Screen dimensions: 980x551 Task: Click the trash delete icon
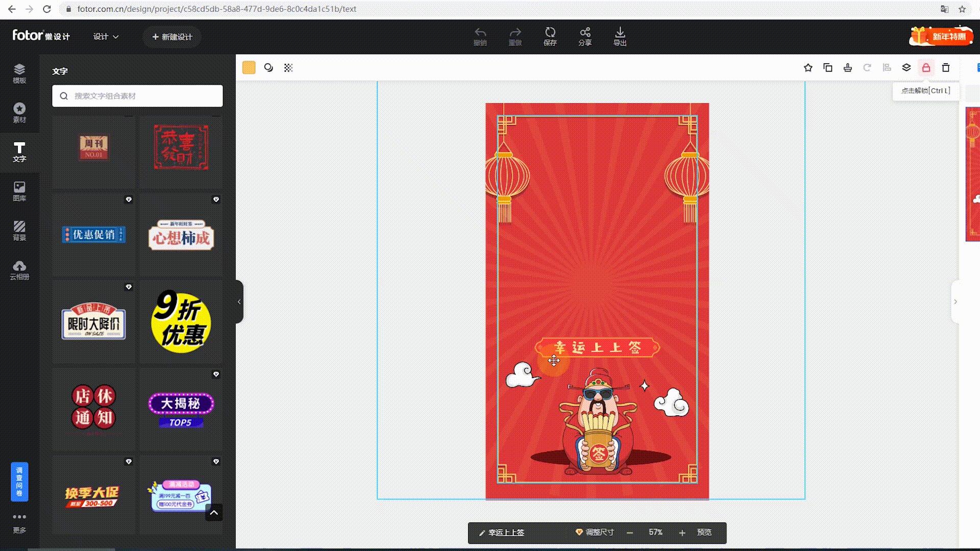(x=946, y=67)
